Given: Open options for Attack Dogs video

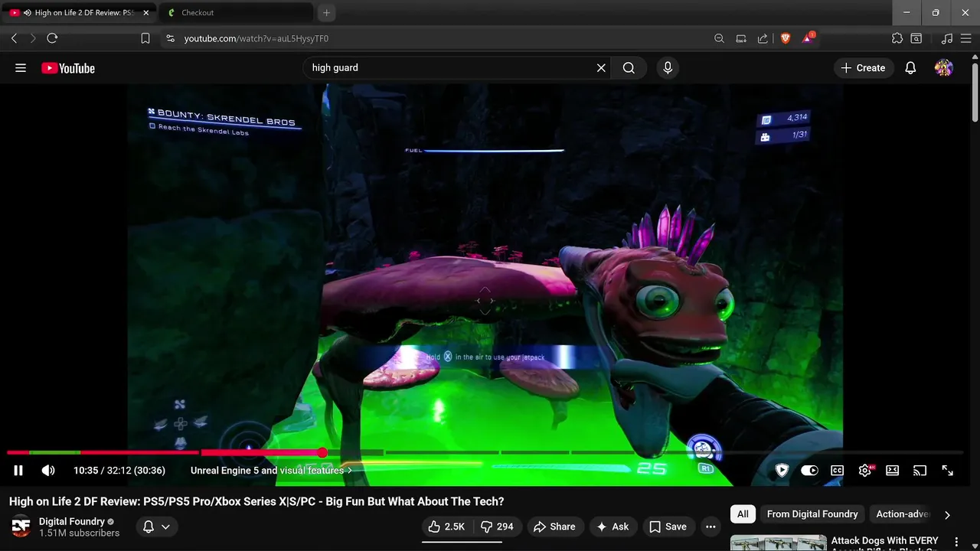Looking at the screenshot, I should [956, 542].
